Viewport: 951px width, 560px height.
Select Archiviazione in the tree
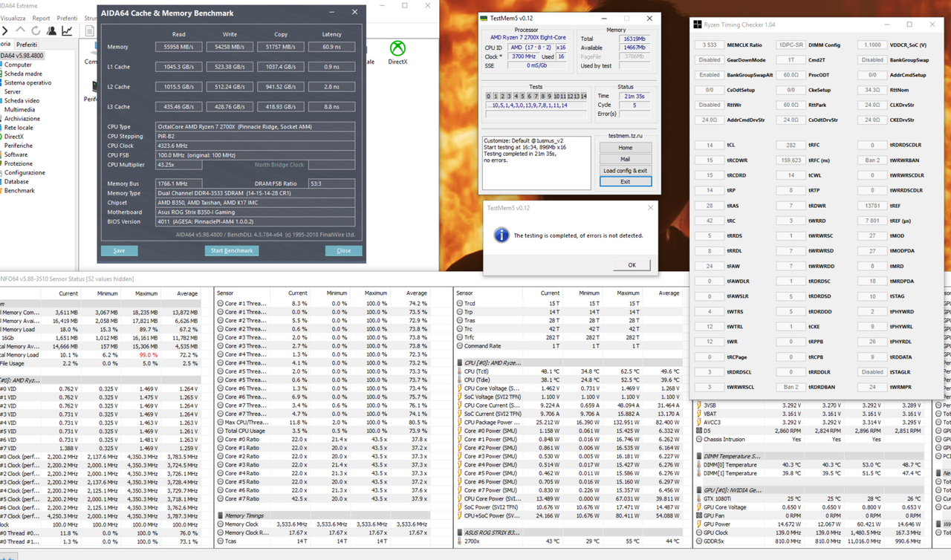[22, 118]
